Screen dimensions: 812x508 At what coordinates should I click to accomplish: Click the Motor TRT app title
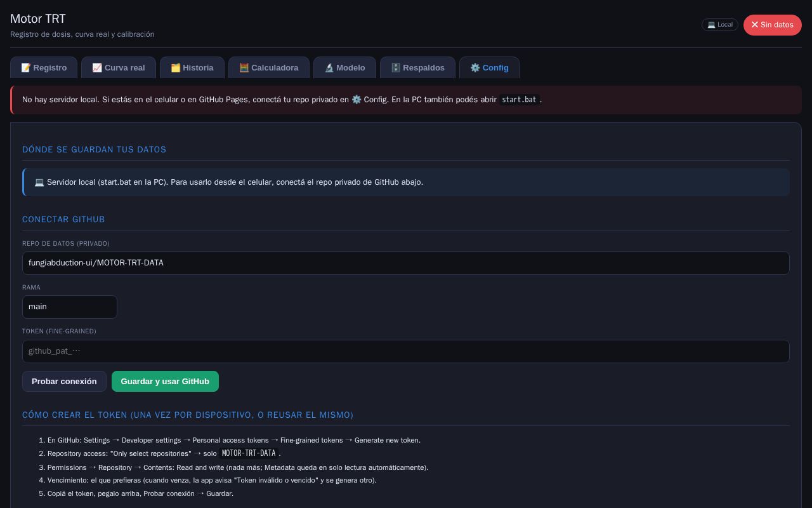pos(38,19)
